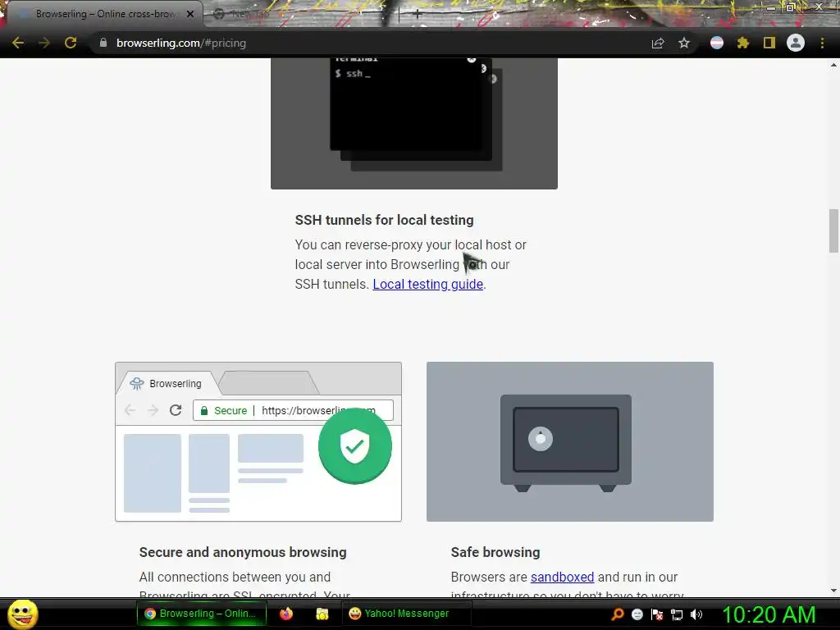The height and width of the screenshot is (630, 840).
Task: Click the secure browser illustration
Action: click(x=258, y=441)
